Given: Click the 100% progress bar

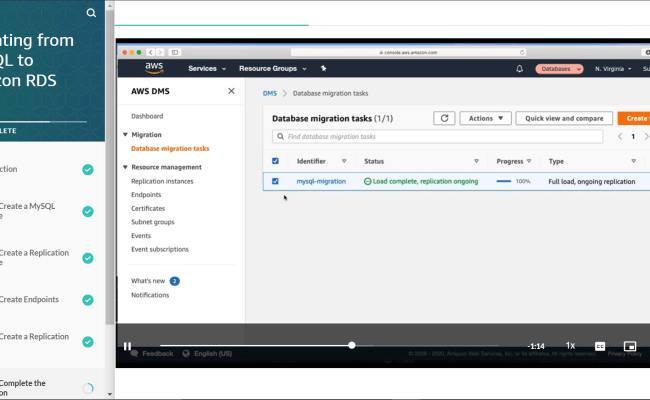Looking at the screenshot, I should pyautogui.click(x=504, y=181).
